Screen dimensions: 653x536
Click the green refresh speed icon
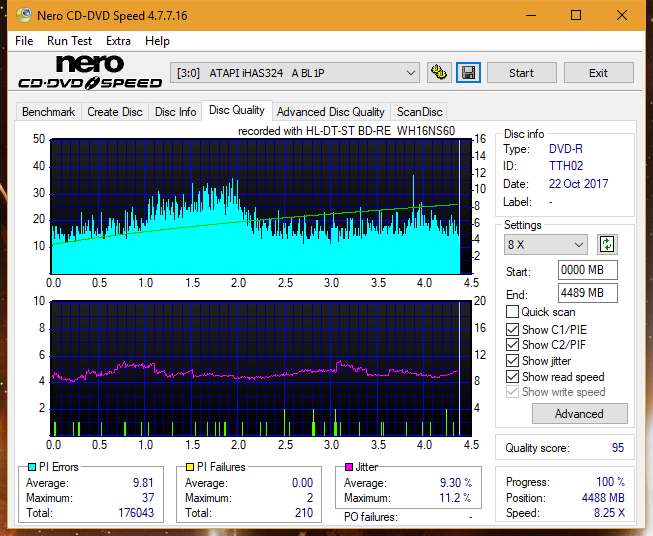[607, 244]
